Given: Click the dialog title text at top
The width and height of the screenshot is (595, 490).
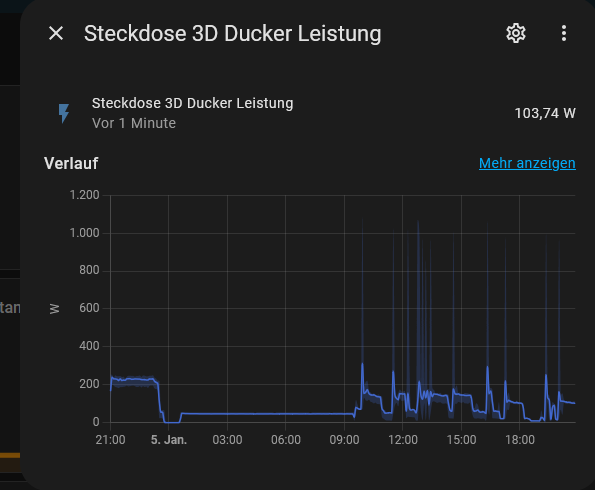Looking at the screenshot, I should [x=232, y=33].
